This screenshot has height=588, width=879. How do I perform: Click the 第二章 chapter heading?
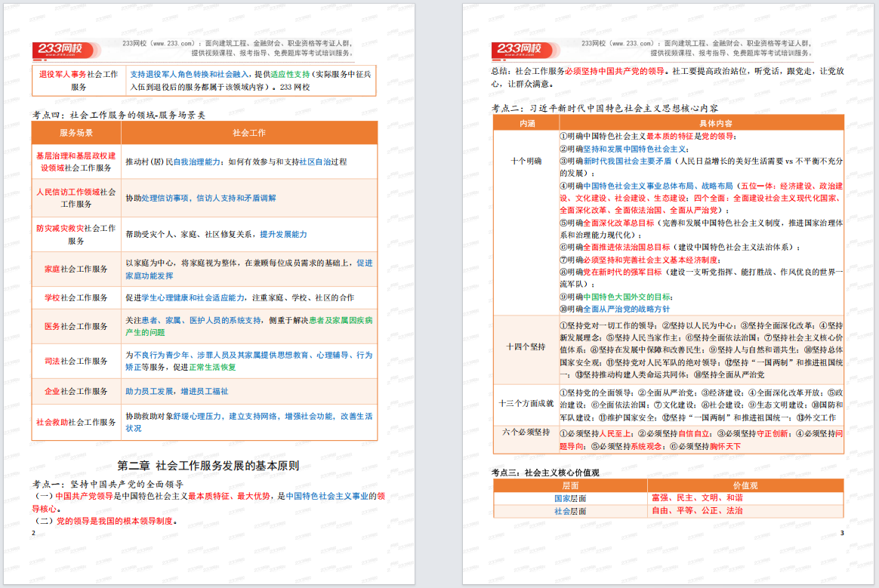point(208,466)
